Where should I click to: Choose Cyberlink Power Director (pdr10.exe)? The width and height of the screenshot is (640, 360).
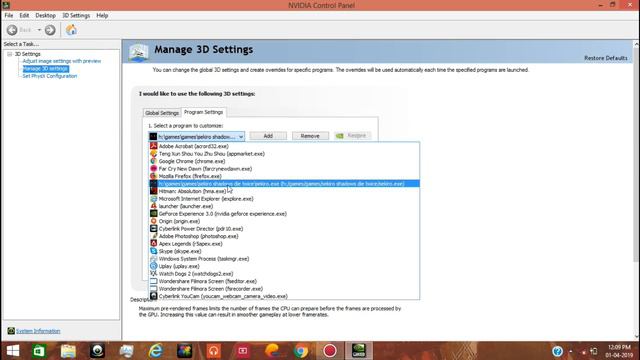(x=284, y=229)
